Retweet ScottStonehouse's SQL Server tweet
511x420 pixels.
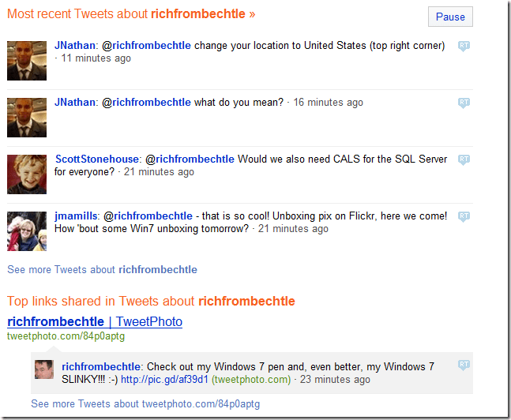pos(464,160)
